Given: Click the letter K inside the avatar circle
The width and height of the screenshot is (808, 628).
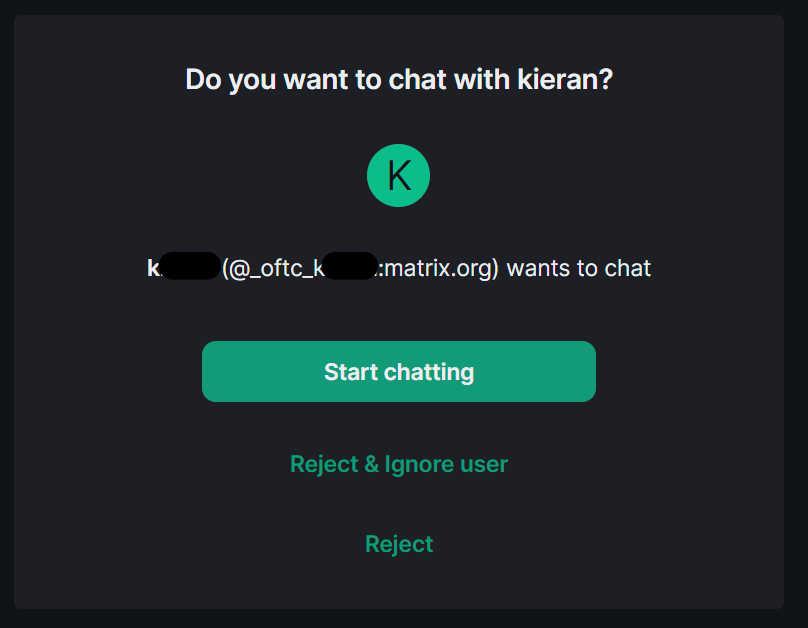Looking at the screenshot, I should click(399, 176).
